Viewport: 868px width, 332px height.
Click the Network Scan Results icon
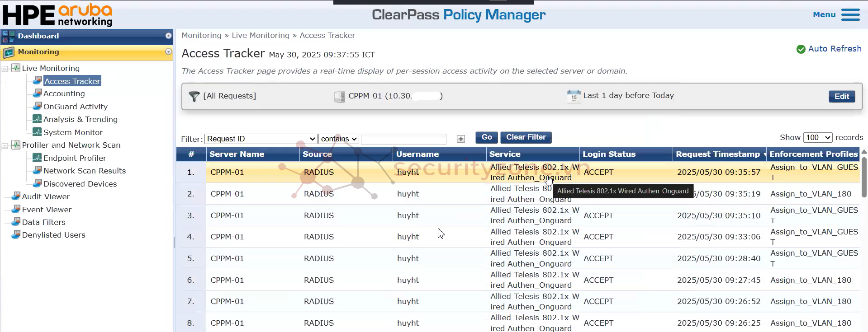tap(37, 170)
